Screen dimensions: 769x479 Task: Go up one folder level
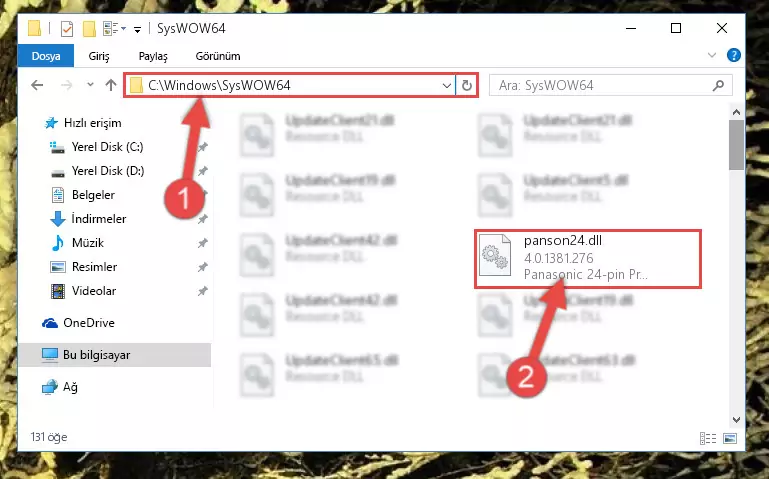[111, 85]
